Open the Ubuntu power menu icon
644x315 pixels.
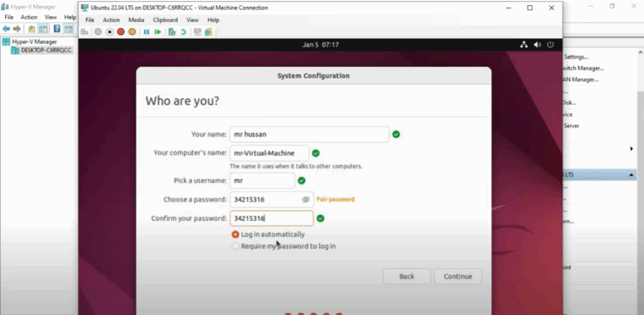550,45
